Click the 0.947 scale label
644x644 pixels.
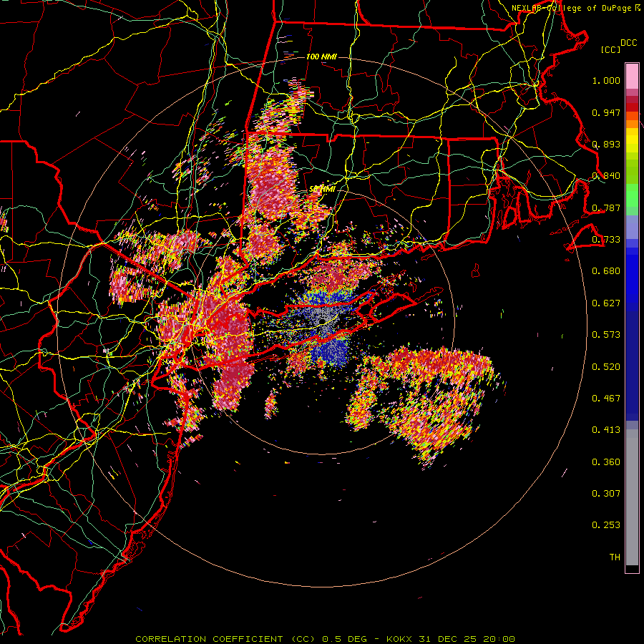[606, 112]
